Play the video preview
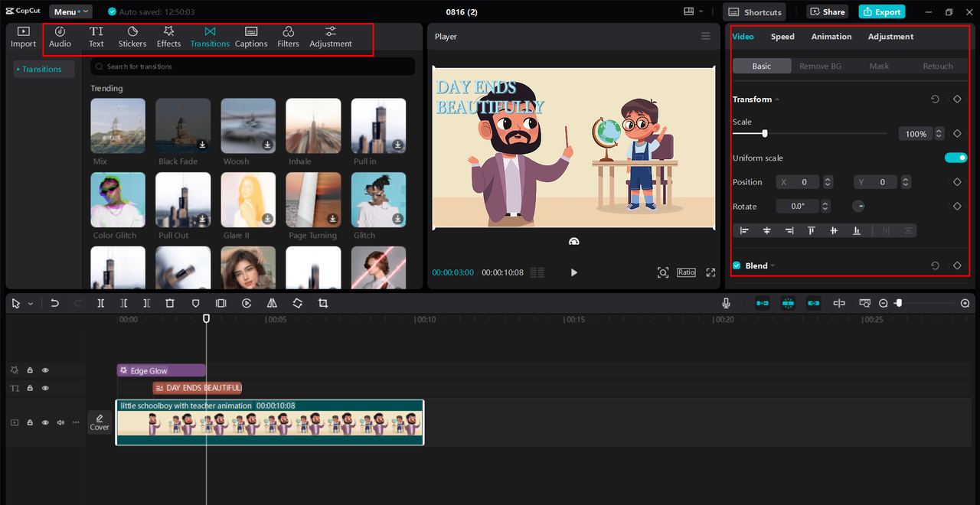 click(x=574, y=272)
